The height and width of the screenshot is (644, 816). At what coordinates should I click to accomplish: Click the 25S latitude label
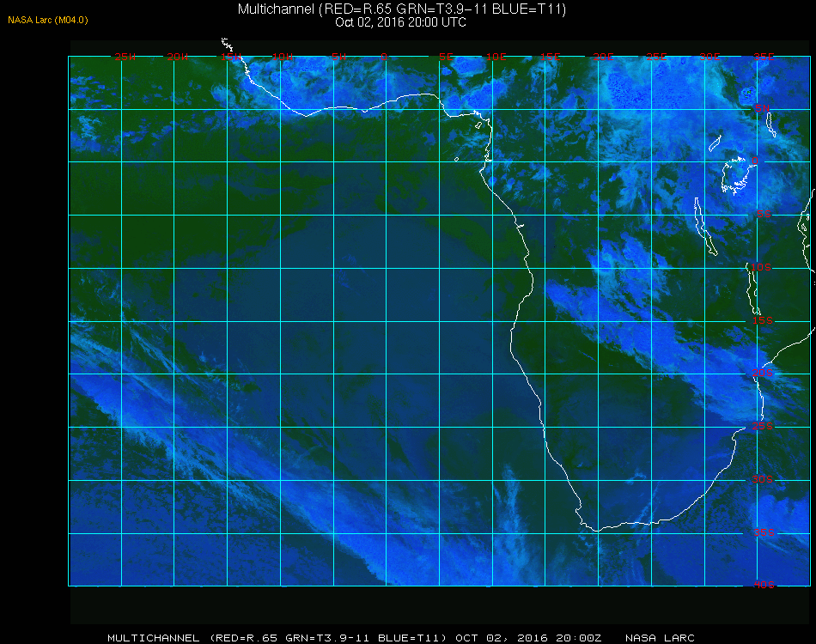(x=763, y=426)
